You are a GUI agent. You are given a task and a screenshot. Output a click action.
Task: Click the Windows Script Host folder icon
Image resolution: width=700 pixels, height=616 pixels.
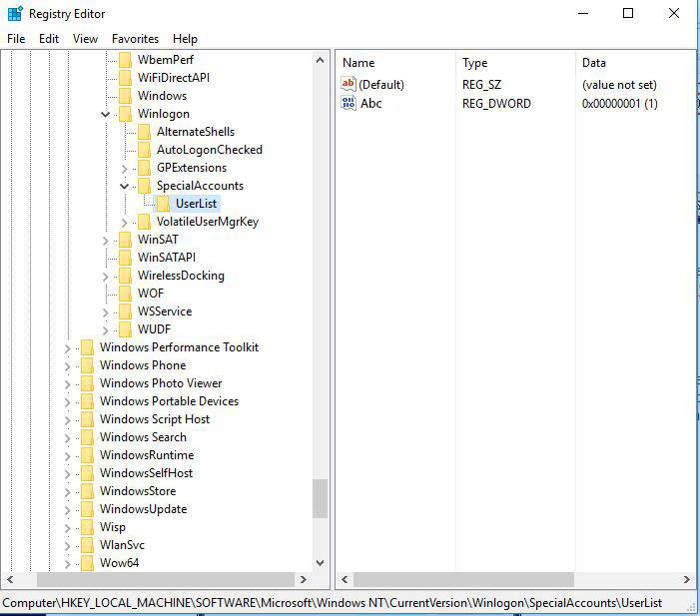(88, 419)
